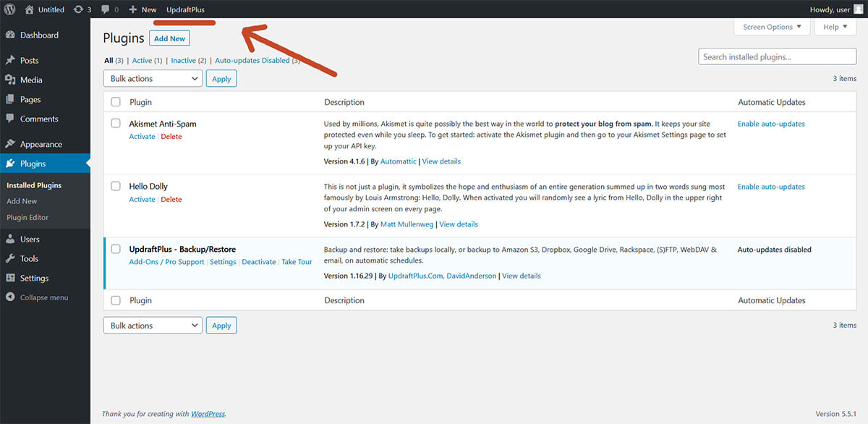Tick the UpdraftPlus plugin checkbox
This screenshot has height=424, width=868.
point(116,249)
